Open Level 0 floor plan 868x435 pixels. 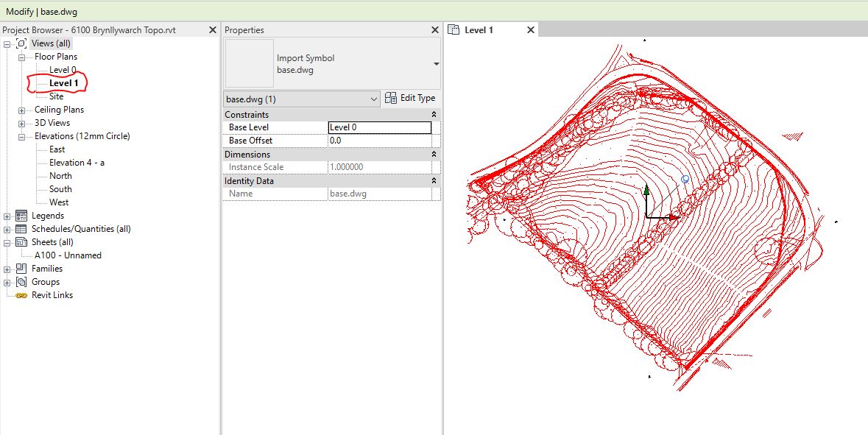pos(63,70)
